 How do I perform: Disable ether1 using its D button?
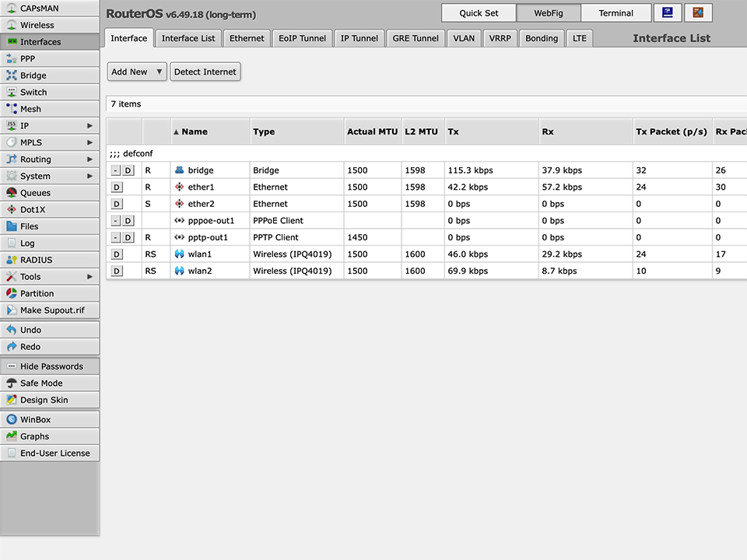117,187
